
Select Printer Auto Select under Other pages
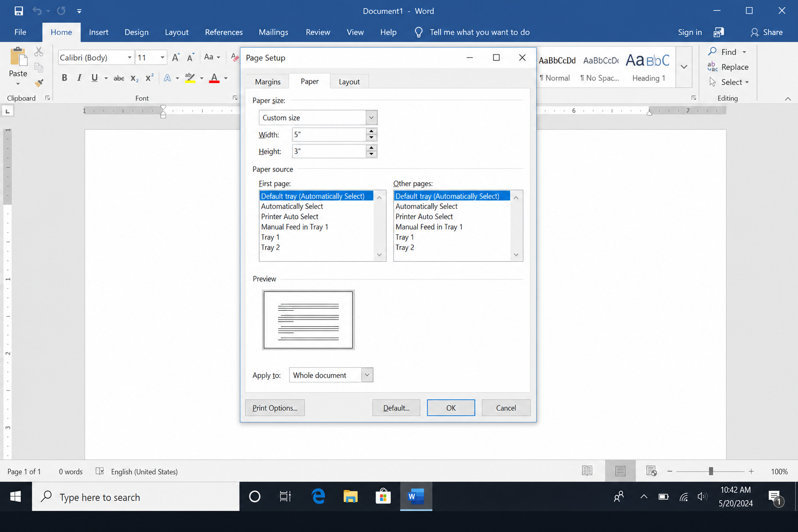(450, 217)
